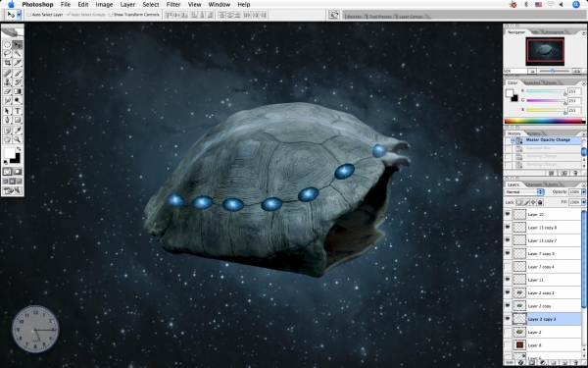
Task: Select the Pen tool
Action: (7, 120)
